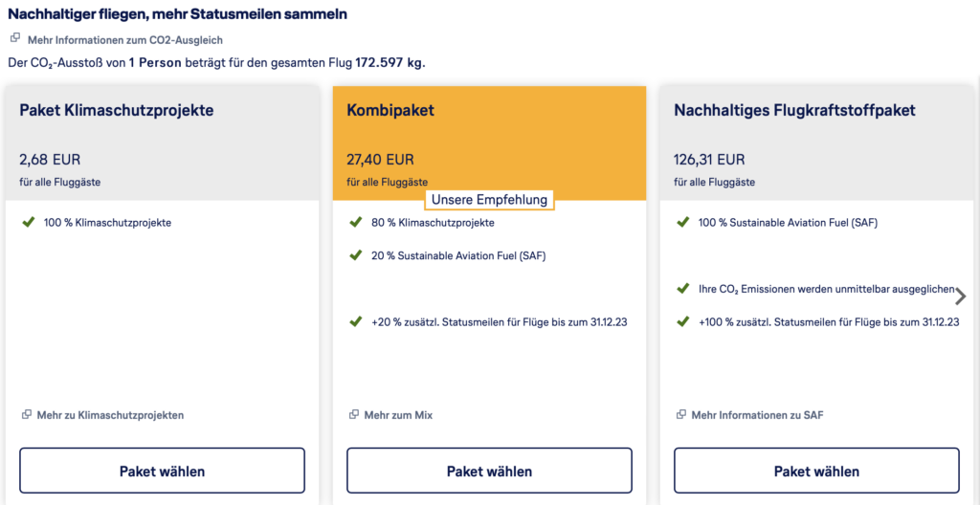Click external-link icon beside Mehr Informationen zu SAF
The image size is (980, 505).
click(x=681, y=415)
